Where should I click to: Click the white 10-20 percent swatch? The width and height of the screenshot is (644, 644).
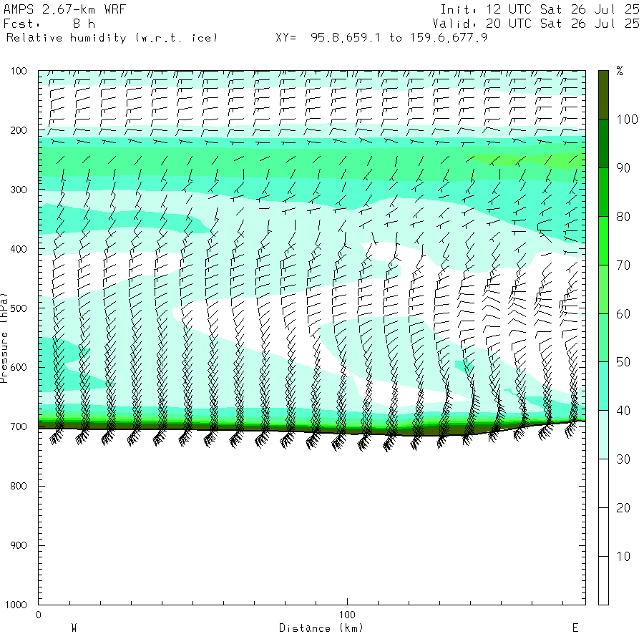[603, 532]
